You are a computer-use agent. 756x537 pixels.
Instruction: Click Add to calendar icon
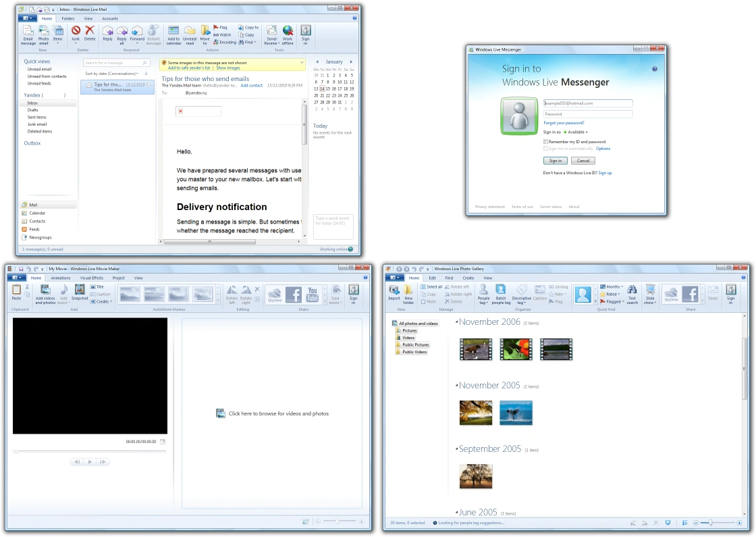173,34
